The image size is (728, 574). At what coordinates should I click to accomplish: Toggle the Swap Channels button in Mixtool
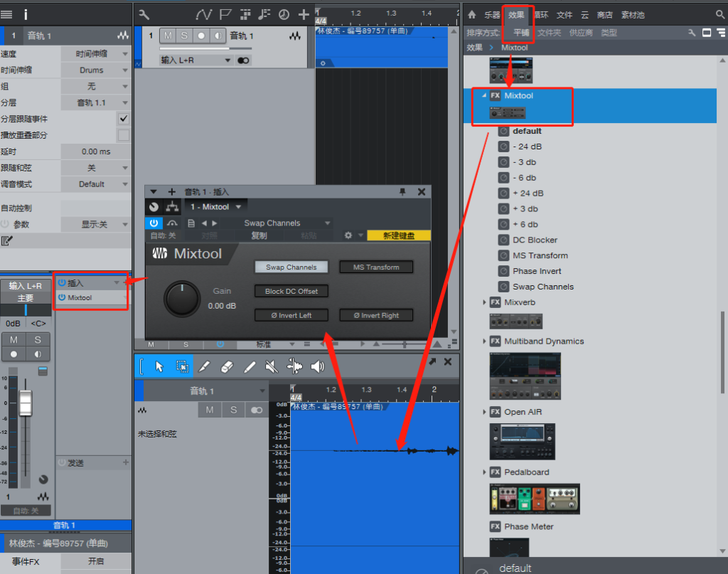click(291, 267)
